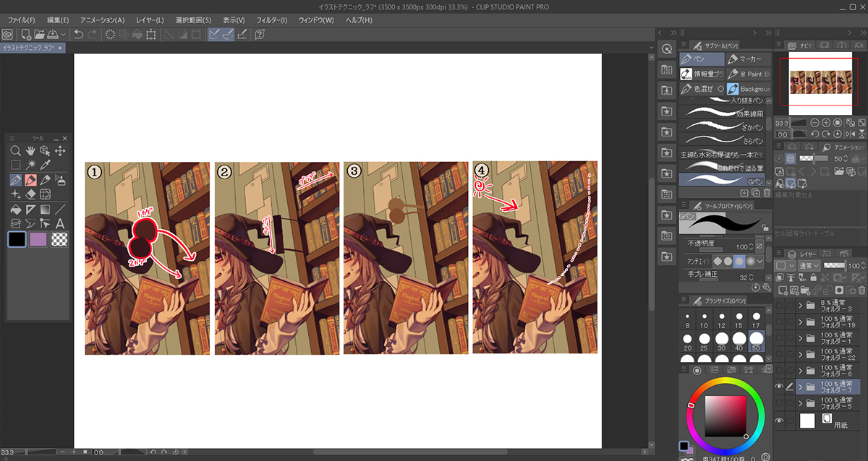Toggle visibility of the 用紙 paper layer
Screen dimensions: 868x461
pyautogui.click(x=779, y=421)
